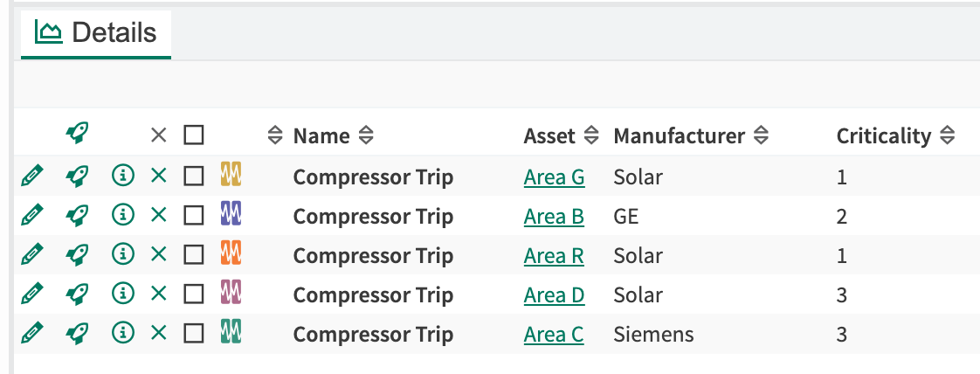
Task: Check the box for the Area G row
Action: (194, 177)
